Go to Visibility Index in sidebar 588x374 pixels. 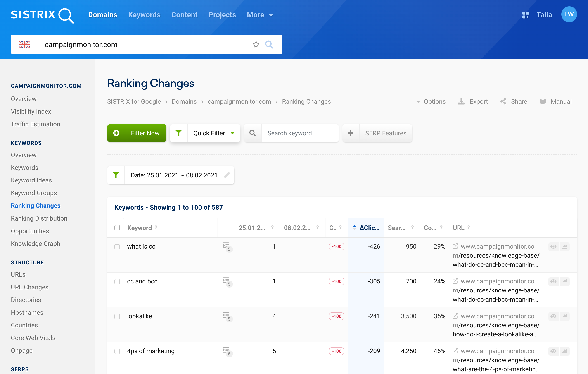click(31, 111)
